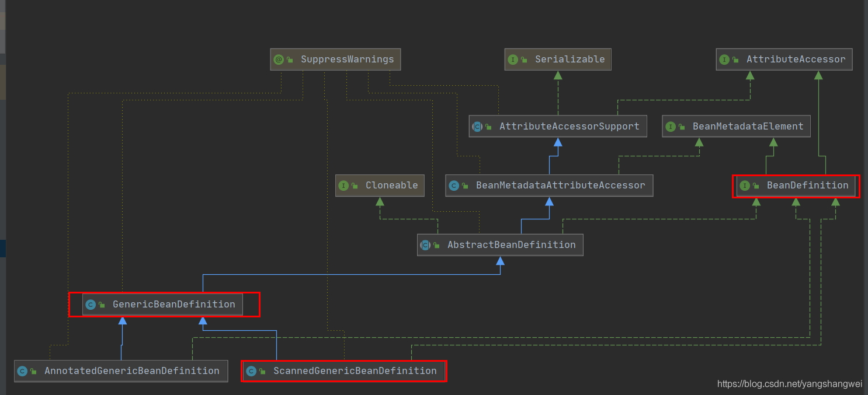Click the annotation icon on SuppressWarnings node
This screenshot has height=395, width=868.
coord(279,60)
